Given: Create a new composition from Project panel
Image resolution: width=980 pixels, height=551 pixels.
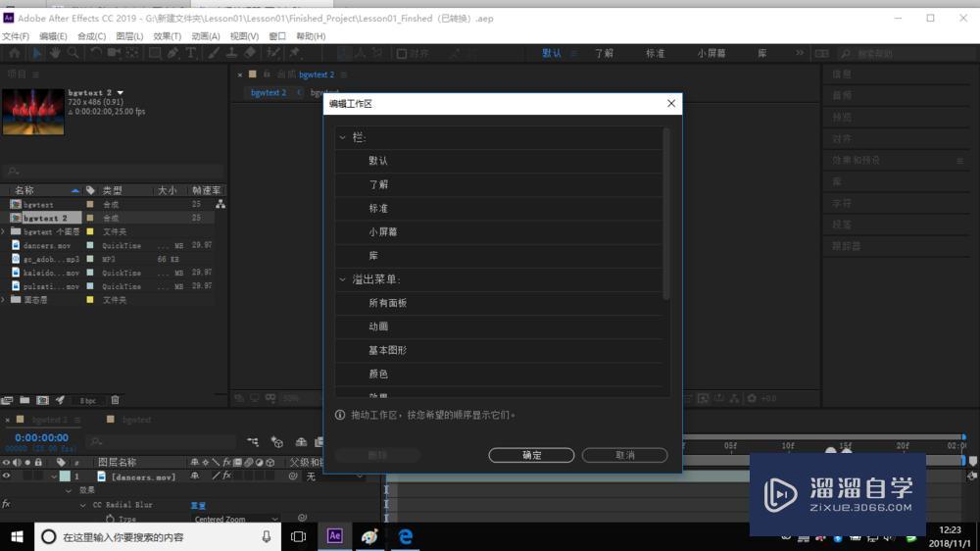Looking at the screenshot, I should coord(42,400).
